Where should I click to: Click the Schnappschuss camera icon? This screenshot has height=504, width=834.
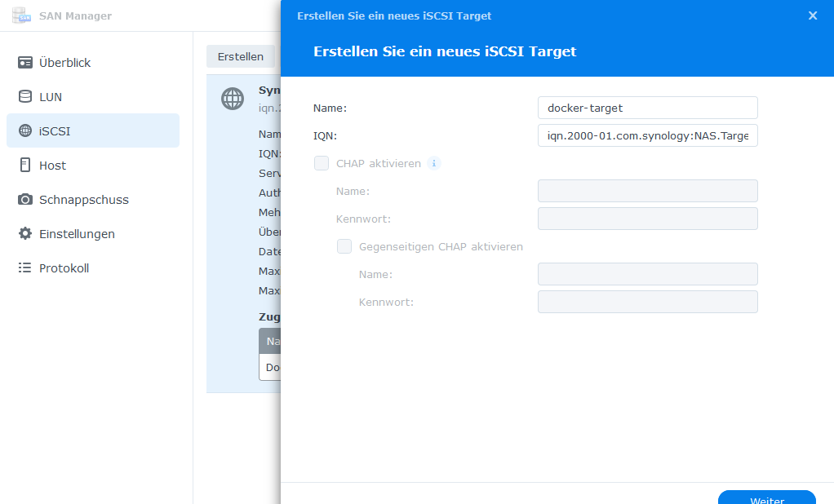(25, 200)
